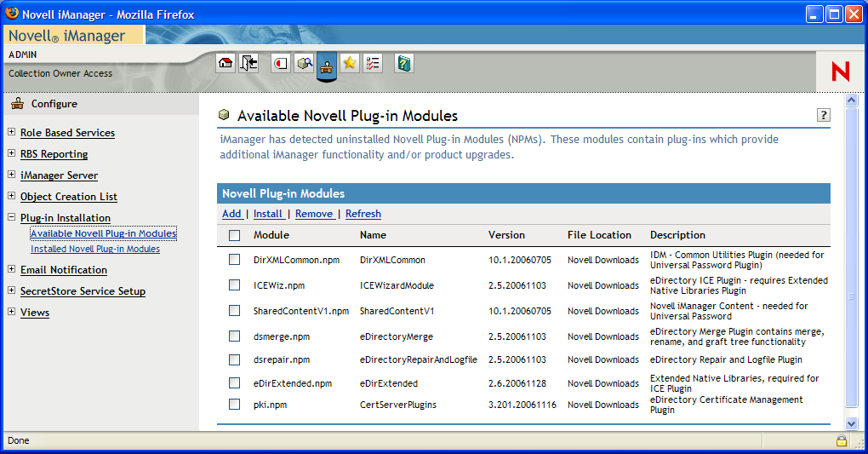Check the dsmerge.npm checkbox
The width and height of the screenshot is (868, 454).
[x=235, y=336]
